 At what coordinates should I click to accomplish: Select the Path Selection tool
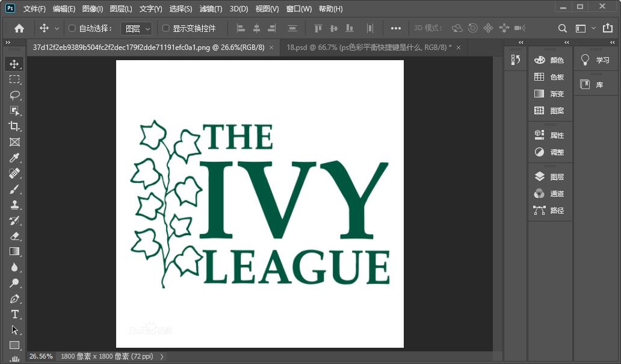(14, 330)
